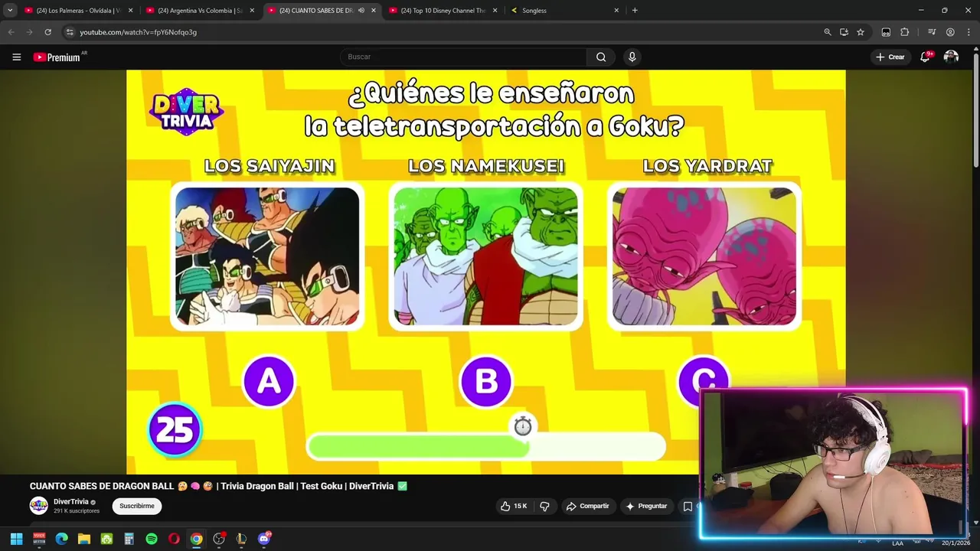Bookmark this tab with star icon
Viewport: 980px width, 551px height.
861,32
